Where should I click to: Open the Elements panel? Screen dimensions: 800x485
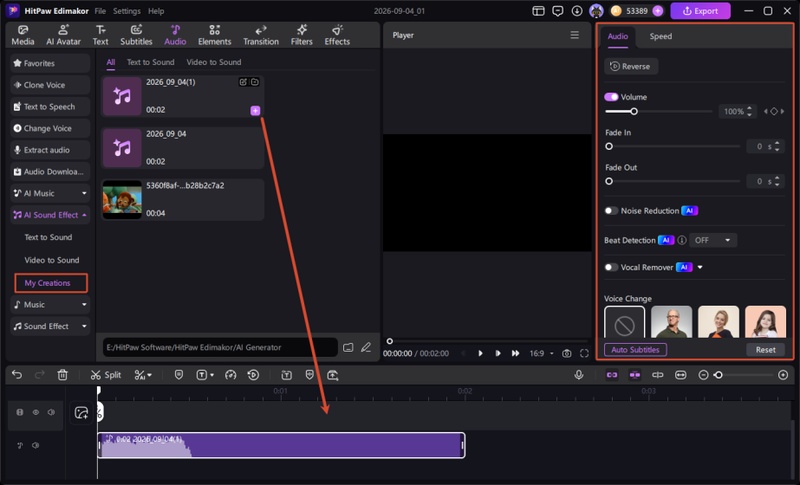tap(214, 35)
